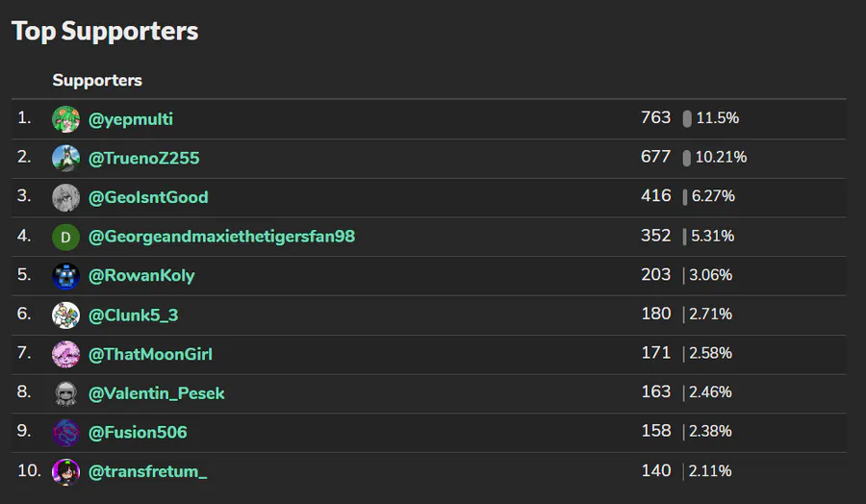Click the 10.21% support bar
Viewport: 866px width, 504px height.
687,158
